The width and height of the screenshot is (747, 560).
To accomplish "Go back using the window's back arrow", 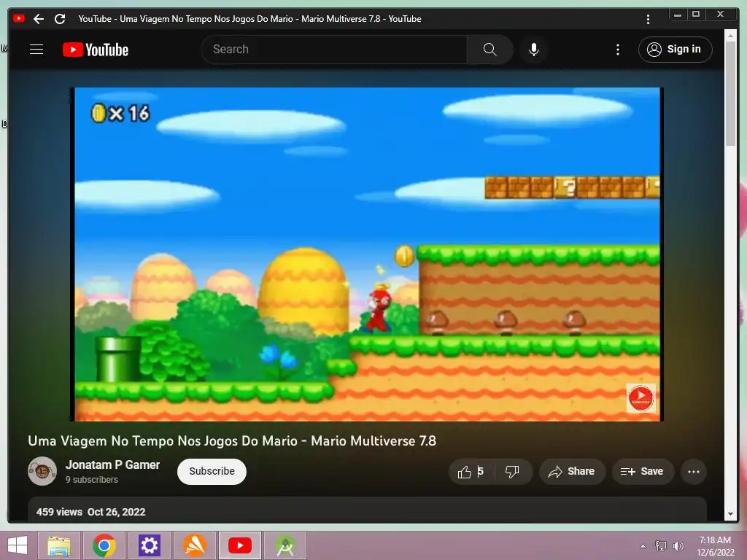I will pyautogui.click(x=39, y=19).
